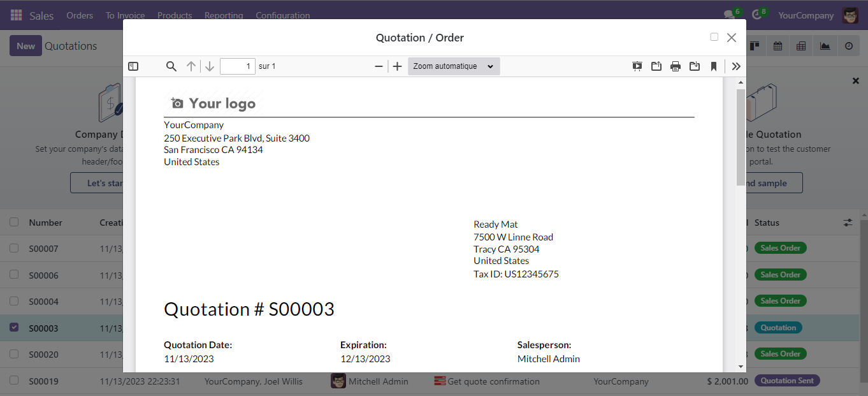The height and width of the screenshot is (396, 868).
Task: Tick the select-all checkbox in list header
Action: (x=14, y=223)
